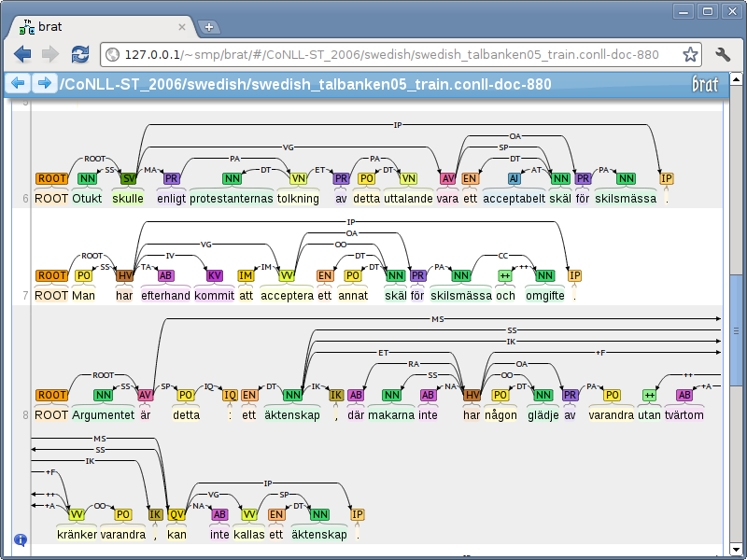
Task: Click the word "efterhand"
Action: pos(165,296)
